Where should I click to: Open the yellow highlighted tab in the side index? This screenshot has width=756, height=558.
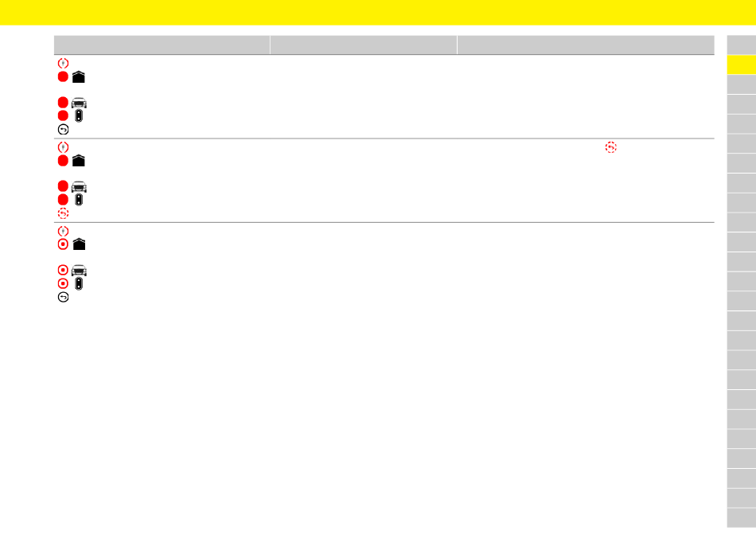click(x=742, y=64)
